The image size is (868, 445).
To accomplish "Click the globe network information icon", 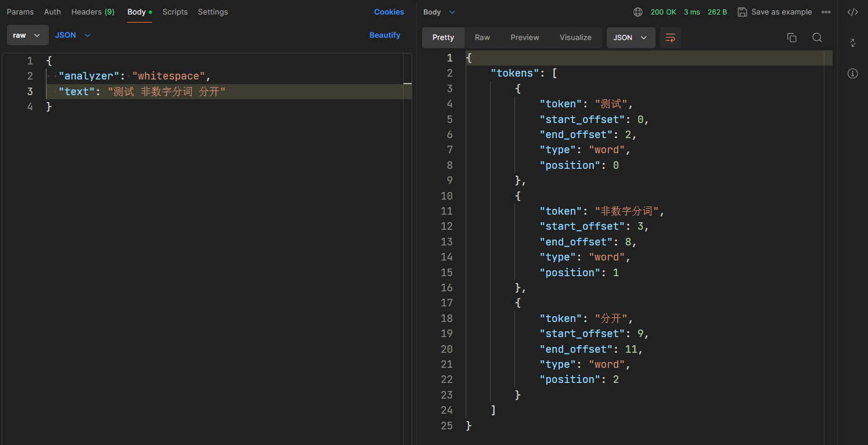I will click(x=638, y=12).
